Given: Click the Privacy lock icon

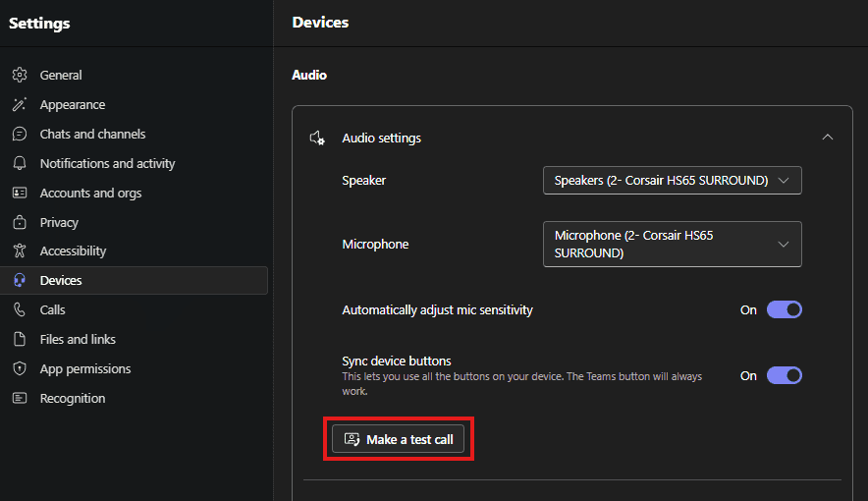Looking at the screenshot, I should 19,223.
